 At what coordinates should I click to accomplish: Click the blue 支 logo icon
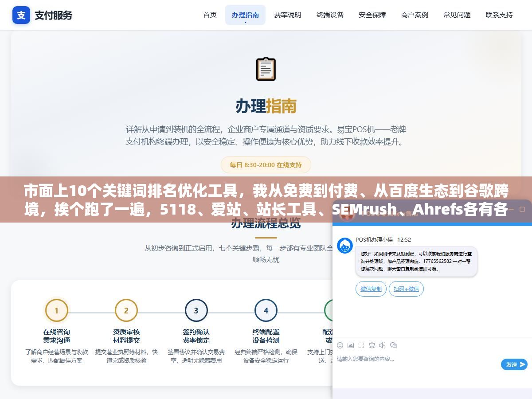point(21,15)
